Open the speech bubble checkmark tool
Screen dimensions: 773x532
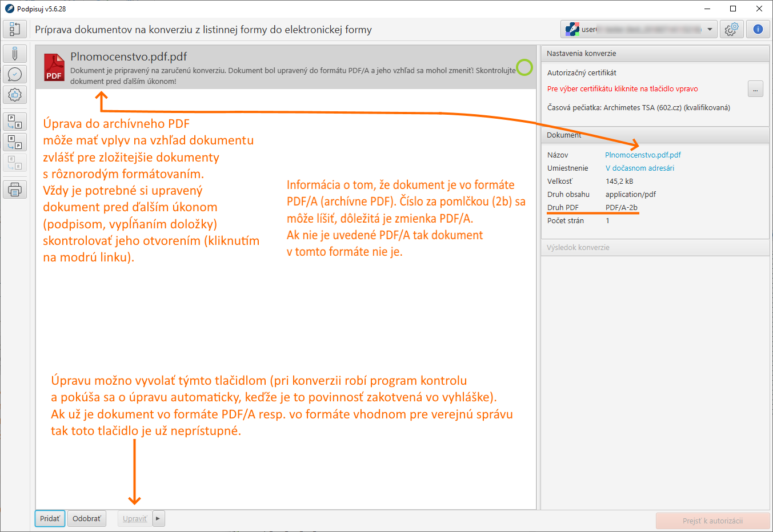click(x=15, y=74)
